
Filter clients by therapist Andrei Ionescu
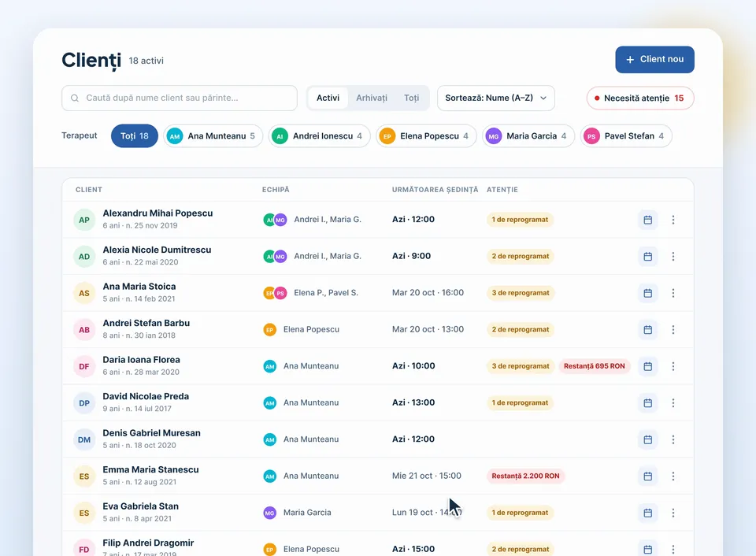(319, 136)
